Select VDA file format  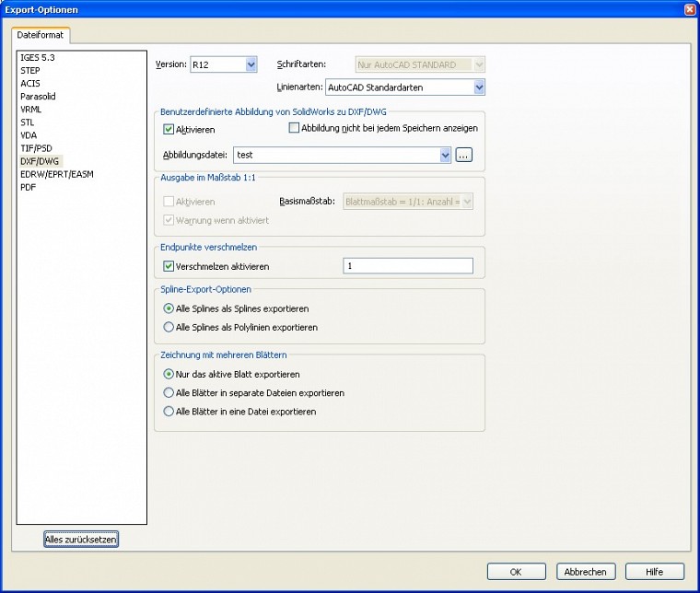29,135
